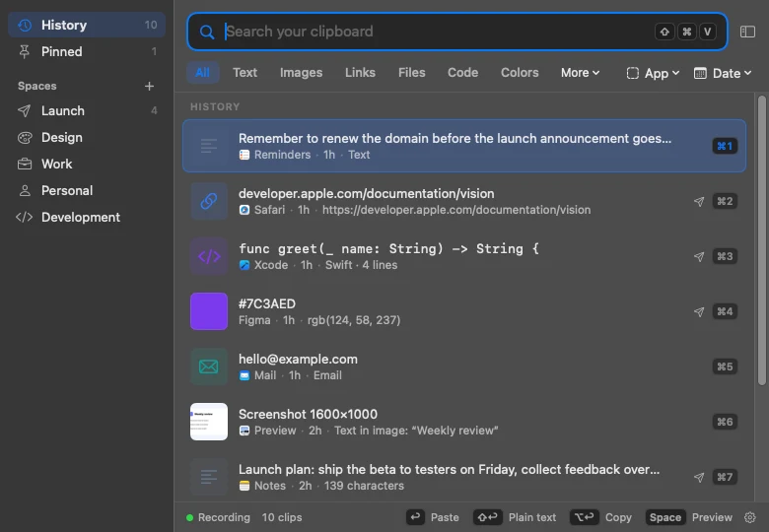Click Launch space icon on Figma clip
The image size is (769, 532).
tap(699, 312)
